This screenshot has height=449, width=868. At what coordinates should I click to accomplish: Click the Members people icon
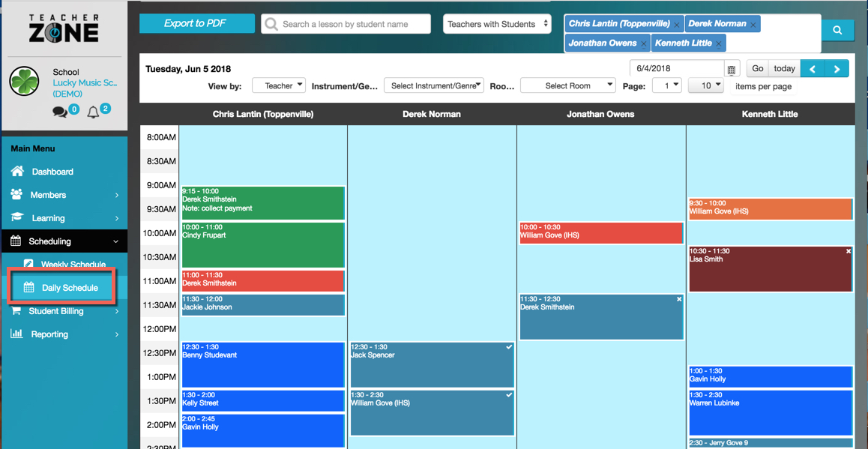16,194
